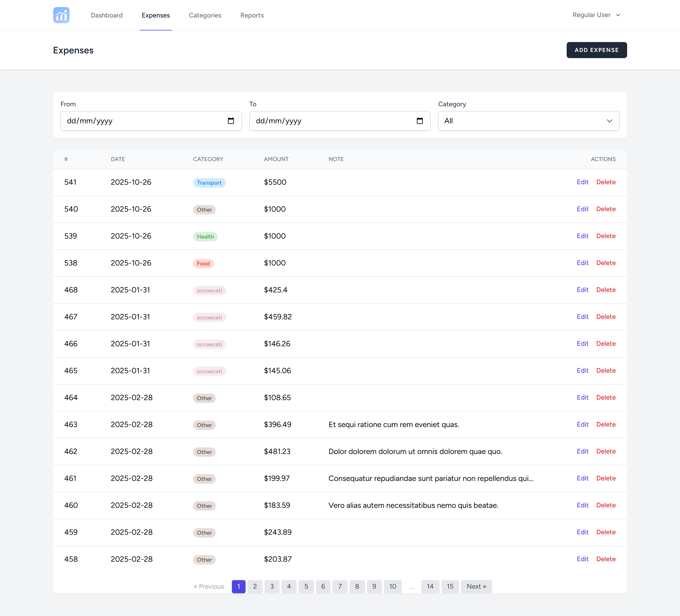680x616 pixels.
Task: Click the app logo chart icon
Action: click(x=61, y=15)
